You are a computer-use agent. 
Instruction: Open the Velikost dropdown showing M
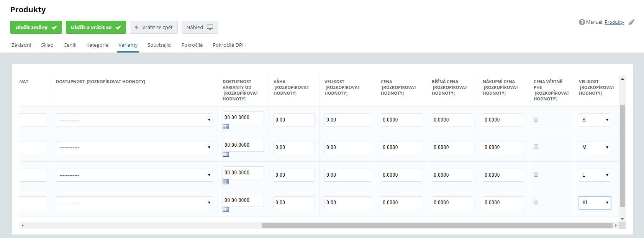(x=595, y=148)
